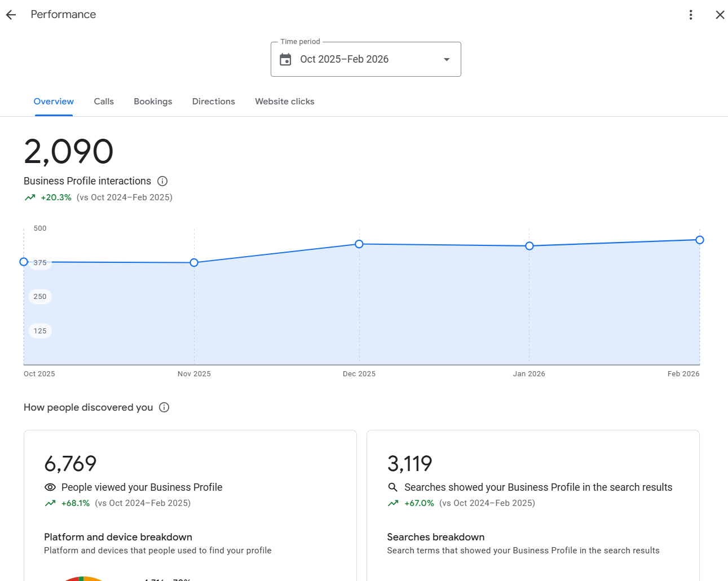
Task: Click info icon beside Business Profile interactions
Action: (162, 181)
